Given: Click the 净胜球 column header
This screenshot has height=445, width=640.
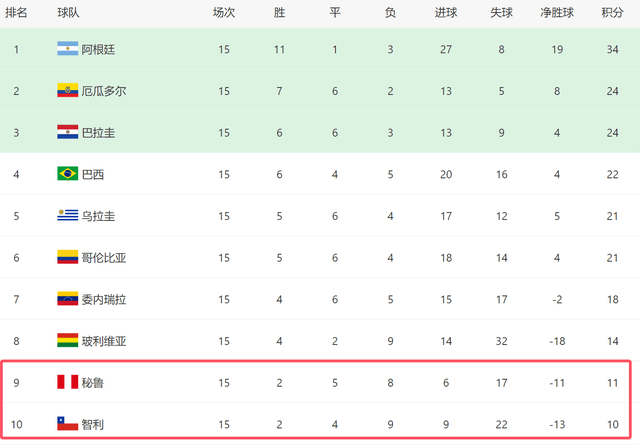Looking at the screenshot, I should (555, 13).
